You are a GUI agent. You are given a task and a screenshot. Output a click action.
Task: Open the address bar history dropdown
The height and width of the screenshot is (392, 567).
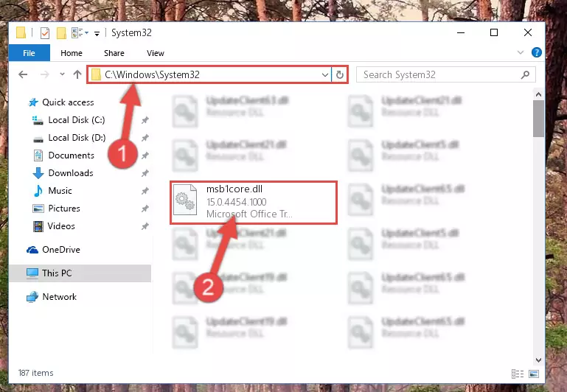click(x=324, y=74)
